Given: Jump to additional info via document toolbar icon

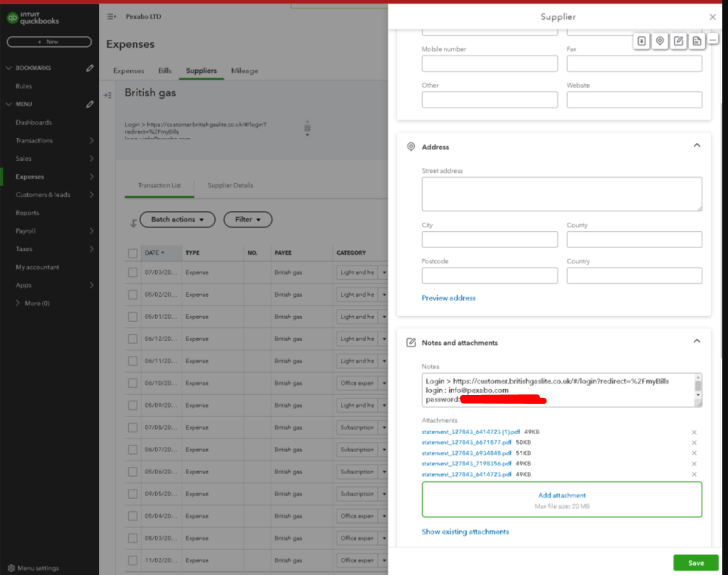Looking at the screenshot, I should pyautogui.click(x=697, y=41).
